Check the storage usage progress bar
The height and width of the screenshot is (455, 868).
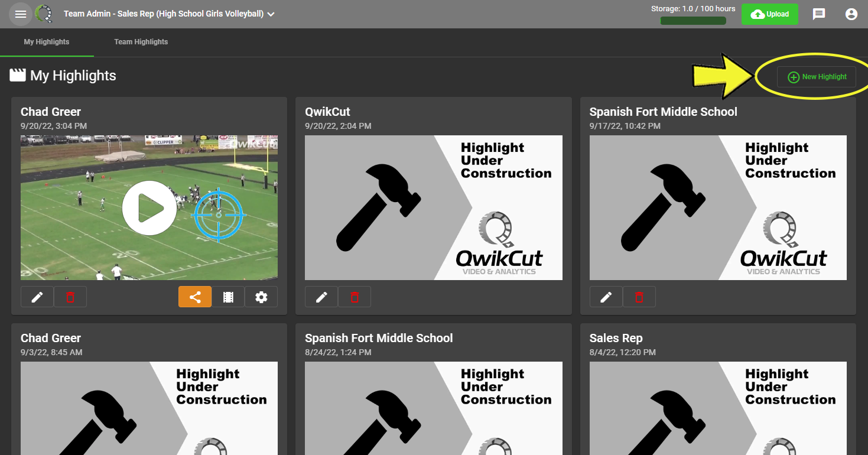(693, 21)
